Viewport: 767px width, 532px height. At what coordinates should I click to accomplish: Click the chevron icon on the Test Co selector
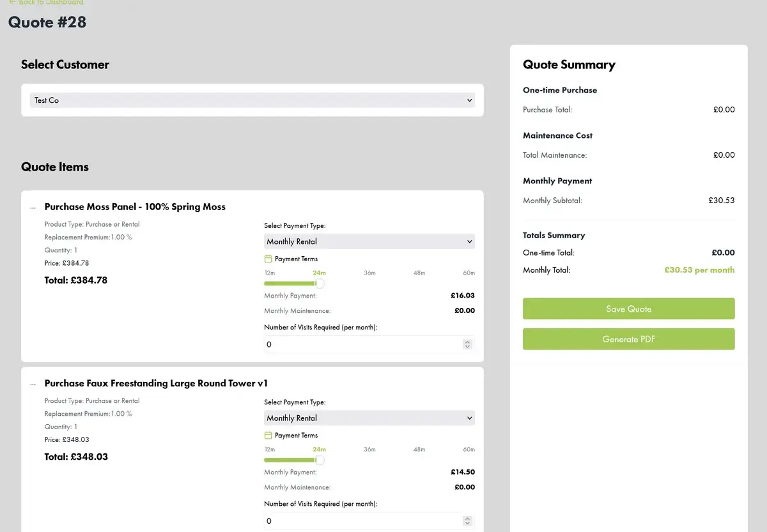pos(469,100)
